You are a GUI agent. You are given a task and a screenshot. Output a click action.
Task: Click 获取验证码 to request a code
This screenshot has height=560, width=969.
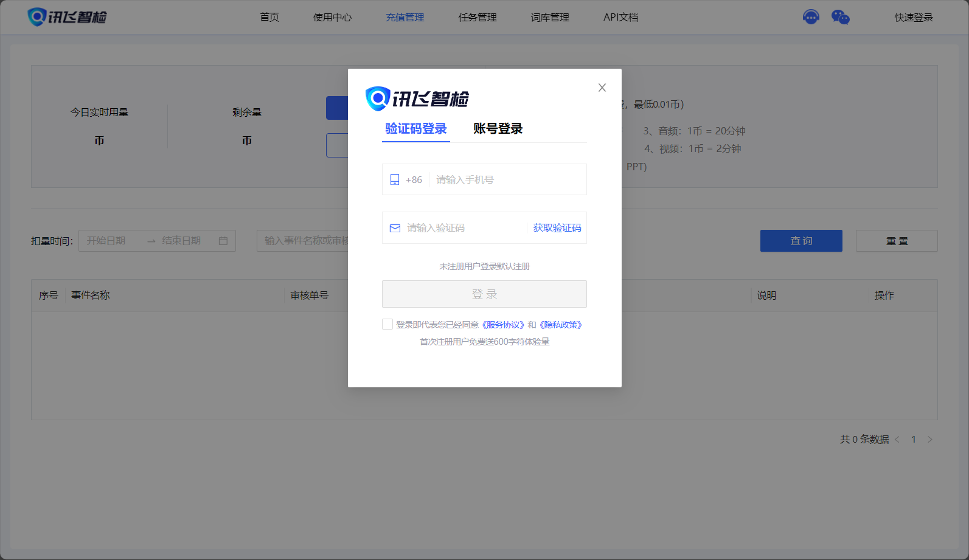[557, 228]
